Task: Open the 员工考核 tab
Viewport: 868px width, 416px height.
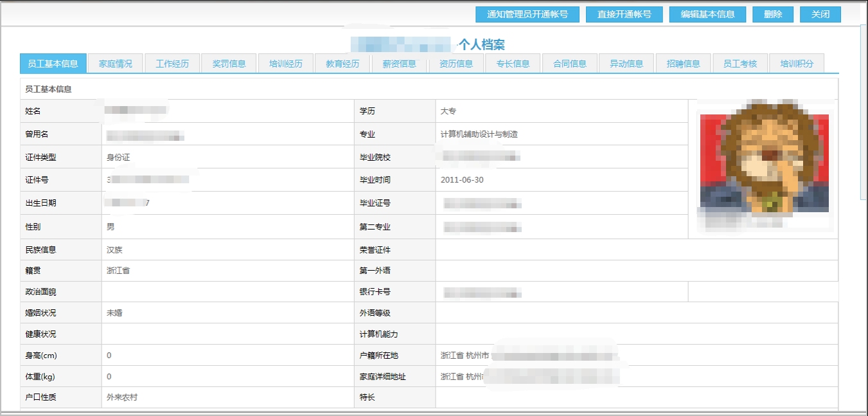Action: (740, 64)
